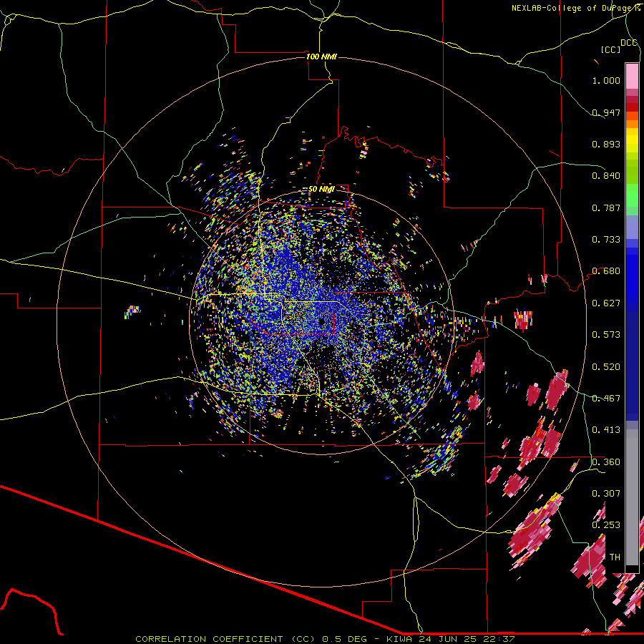Click the 0.840 scale value
Viewport: 644px width, 644px height.
606,176
